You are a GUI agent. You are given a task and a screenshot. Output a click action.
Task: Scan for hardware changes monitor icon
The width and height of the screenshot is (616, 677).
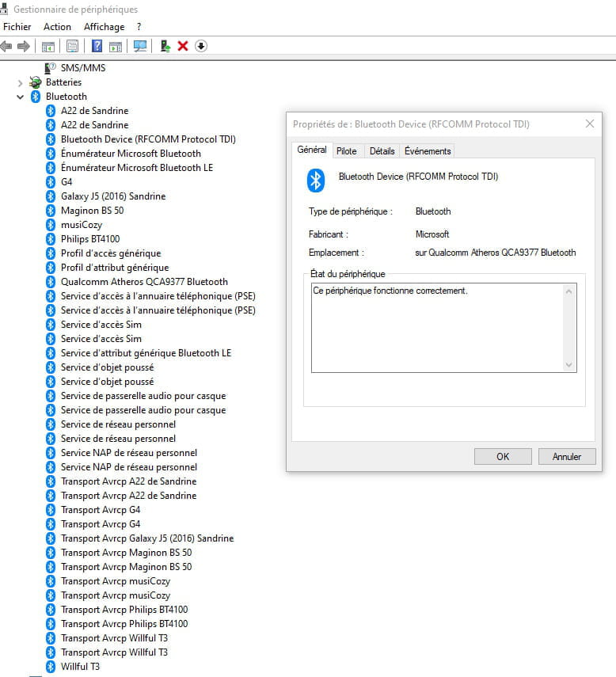click(x=140, y=46)
